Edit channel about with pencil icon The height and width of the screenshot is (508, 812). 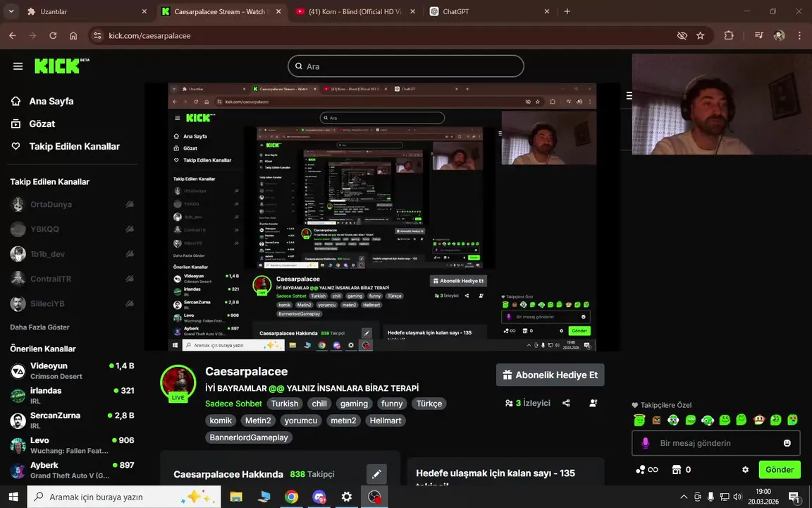point(376,474)
